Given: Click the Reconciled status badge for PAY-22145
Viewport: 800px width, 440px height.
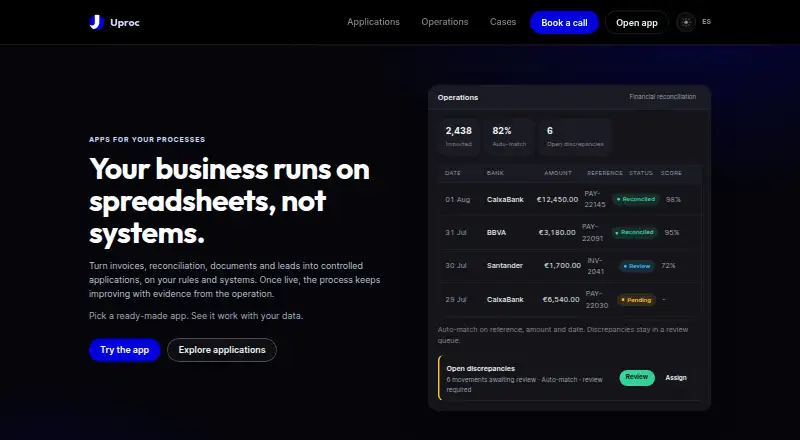Looking at the screenshot, I should 636,199.
